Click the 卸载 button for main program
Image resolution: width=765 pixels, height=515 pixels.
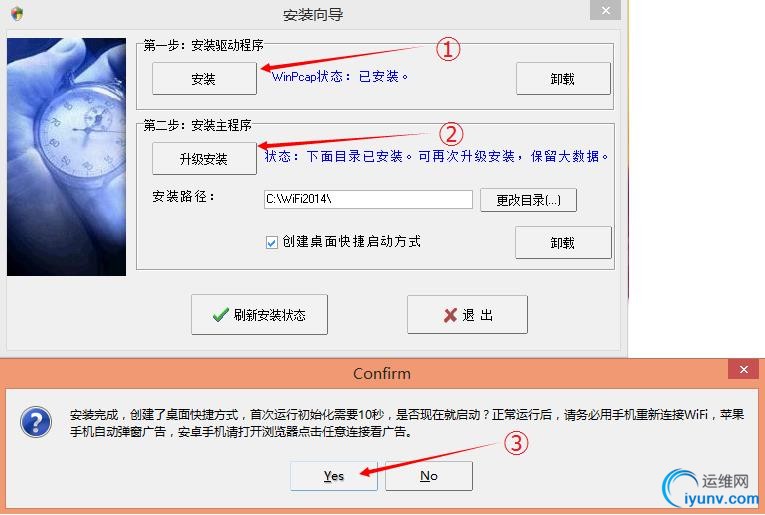click(563, 242)
